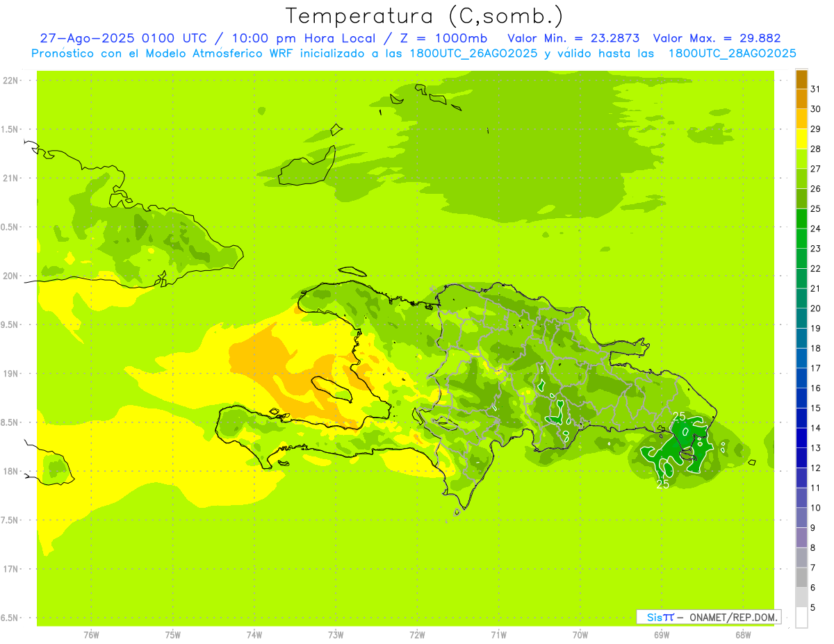The image size is (834, 644).
Task: Click the '74W' longitude axis label
Action: point(254,635)
